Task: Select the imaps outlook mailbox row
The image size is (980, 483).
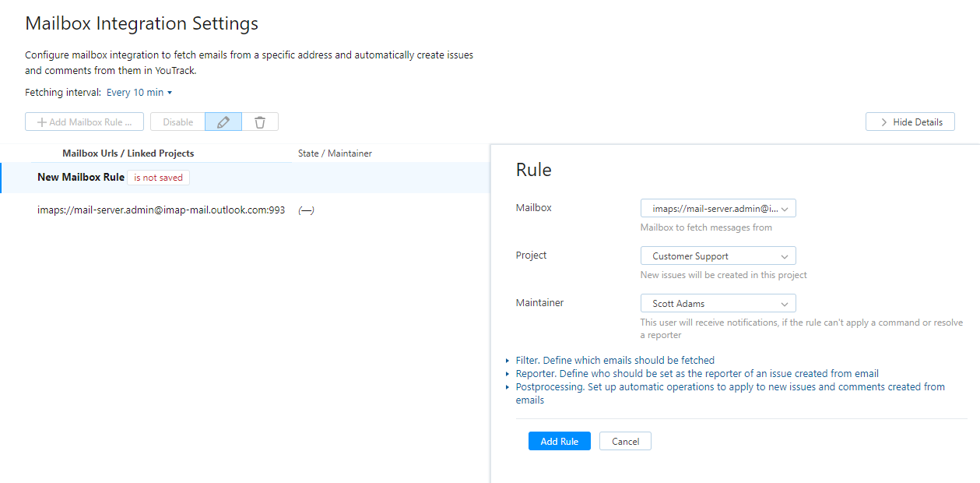Action: (x=161, y=210)
